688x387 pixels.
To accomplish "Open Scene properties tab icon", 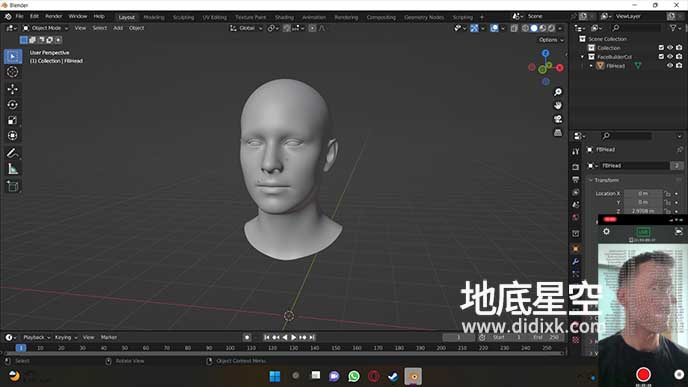I will 576,205.
